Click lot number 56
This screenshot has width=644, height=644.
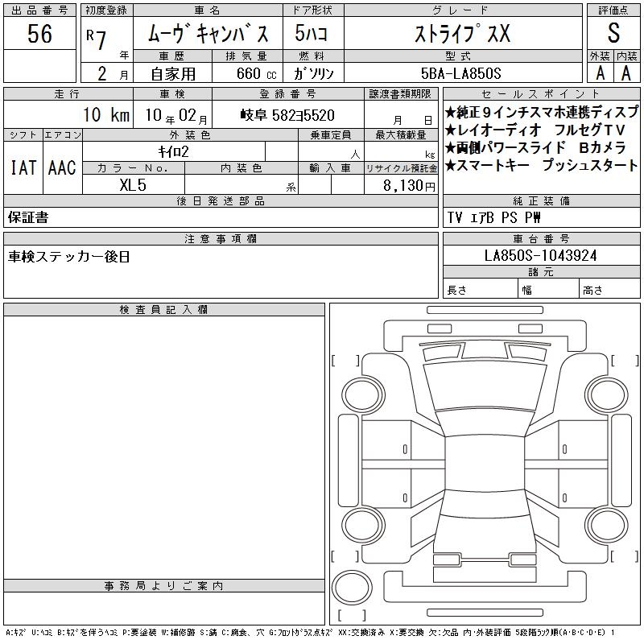[39, 33]
